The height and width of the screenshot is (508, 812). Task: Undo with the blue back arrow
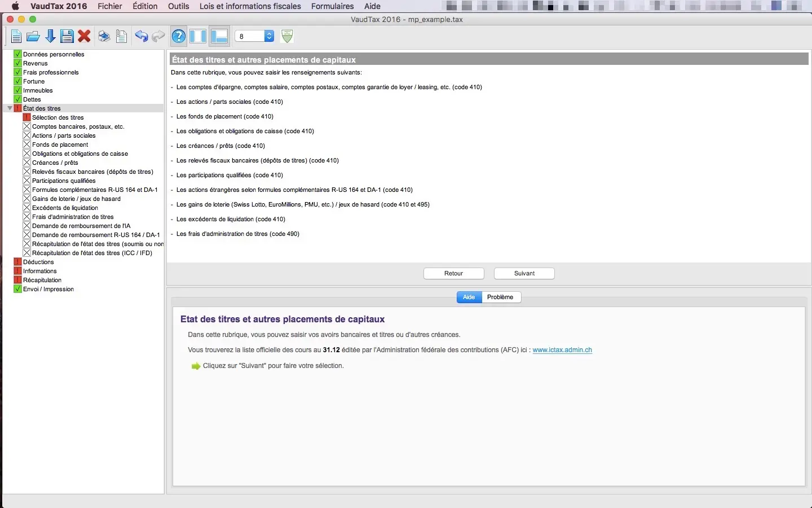141,37
